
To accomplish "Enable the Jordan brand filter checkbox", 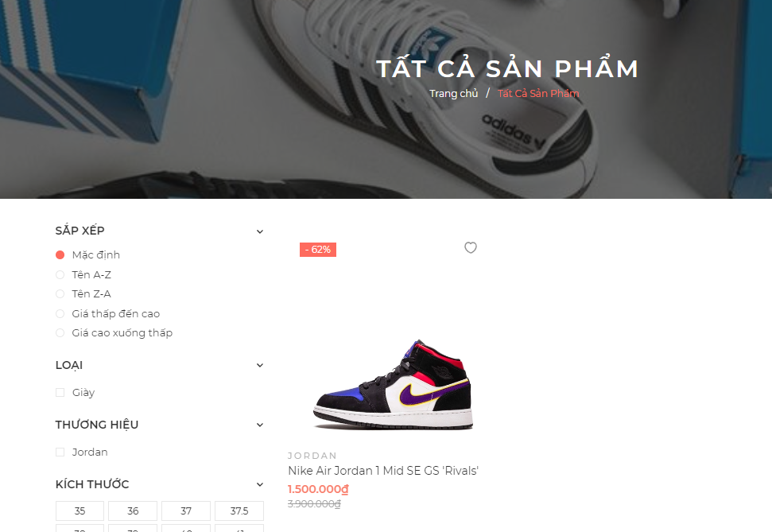I will (60, 452).
